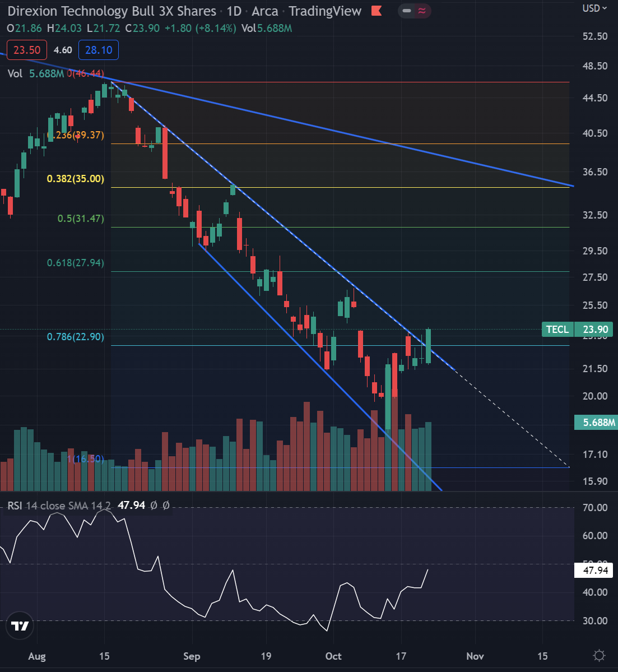Select the 0.382(35.00) Fibonacci level label

[76, 179]
